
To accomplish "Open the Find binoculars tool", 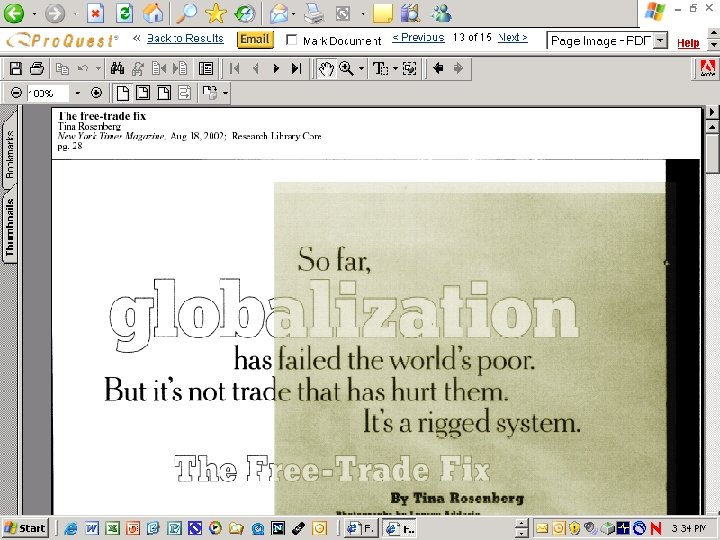I will (118, 68).
